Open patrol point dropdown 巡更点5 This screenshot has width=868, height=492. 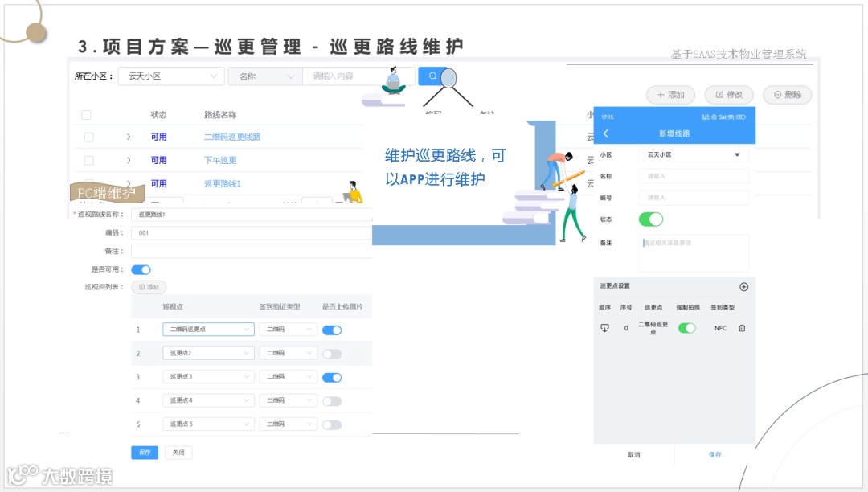[x=208, y=424]
